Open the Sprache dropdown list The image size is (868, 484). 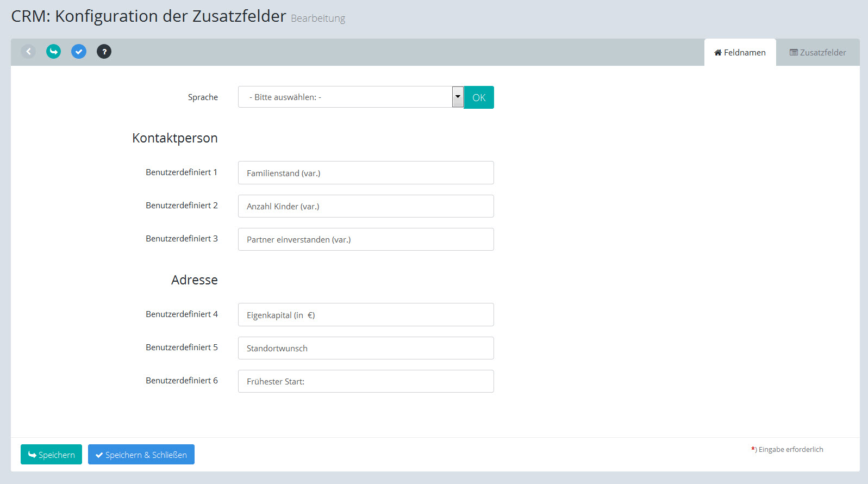click(345, 97)
